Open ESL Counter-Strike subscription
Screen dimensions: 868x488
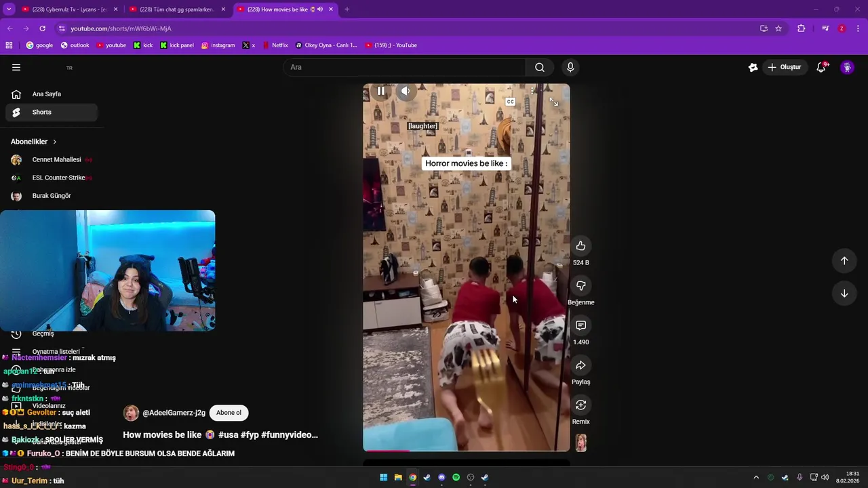click(x=52, y=178)
